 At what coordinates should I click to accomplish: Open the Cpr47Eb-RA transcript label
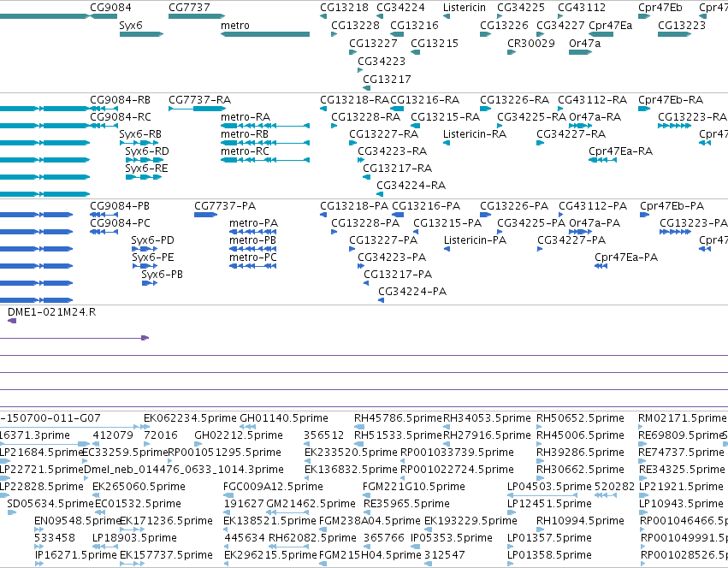click(x=671, y=100)
